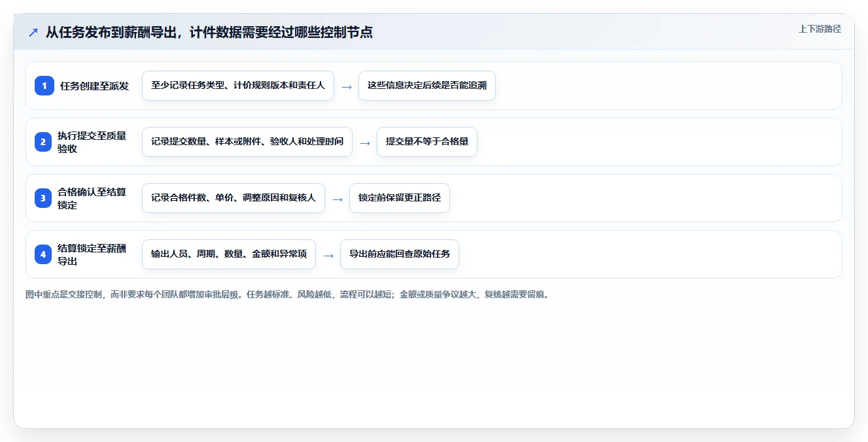The image size is (868, 442).
Task: Click the 结算锁定至薪酬导出 step label
Action: point(92,254)
